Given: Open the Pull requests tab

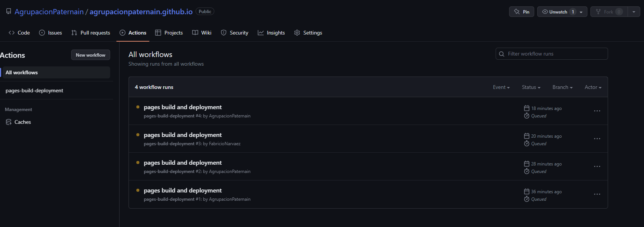Looking at the screenshot, I should [91, 33].
